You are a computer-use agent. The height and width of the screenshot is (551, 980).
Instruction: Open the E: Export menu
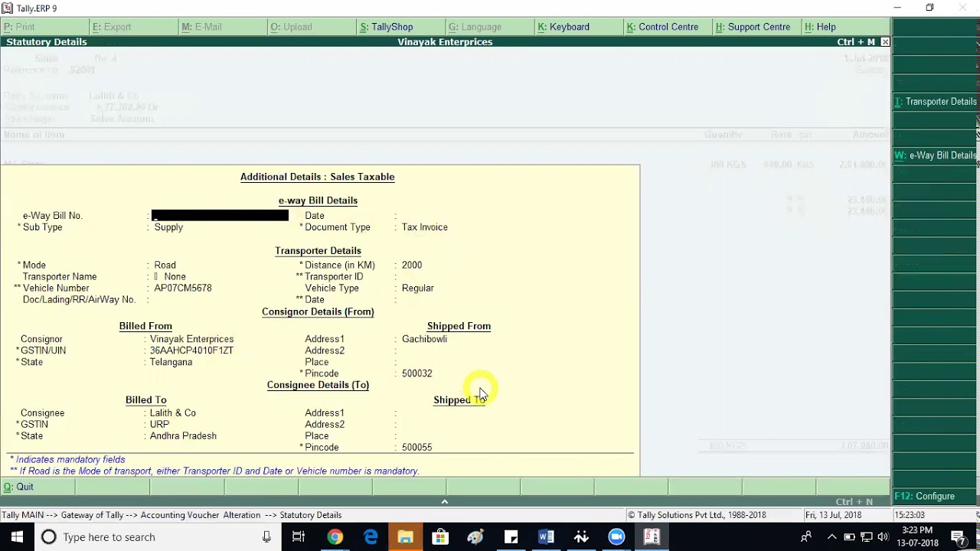[133, 27]
